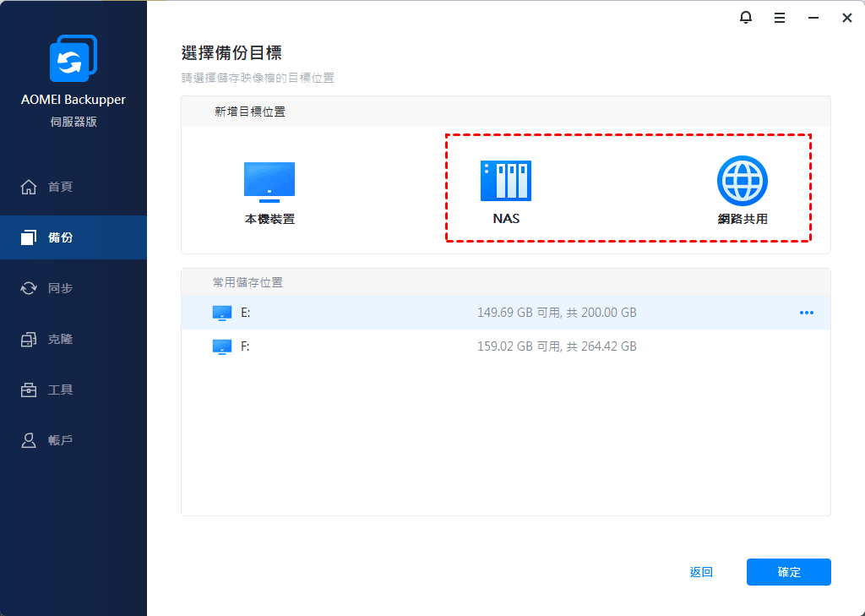This screenshot has height=616, width=865.
Task: Click the 新增目標位置 header
Action: (250, 112)
